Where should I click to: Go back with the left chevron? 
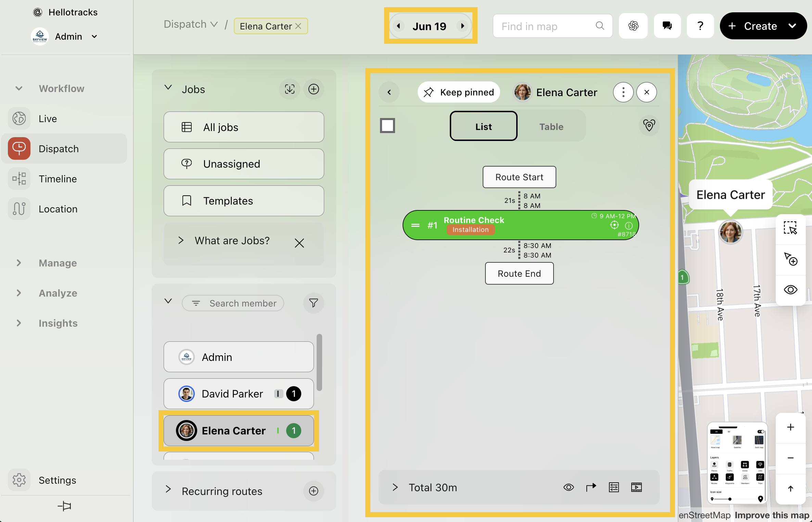click(x=389, y=92)
